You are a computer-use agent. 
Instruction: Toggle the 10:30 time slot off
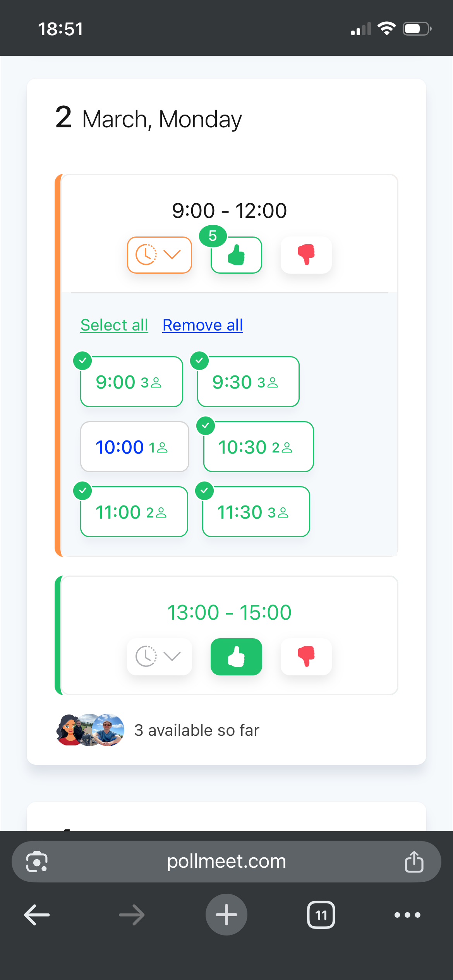click(258, 447)
